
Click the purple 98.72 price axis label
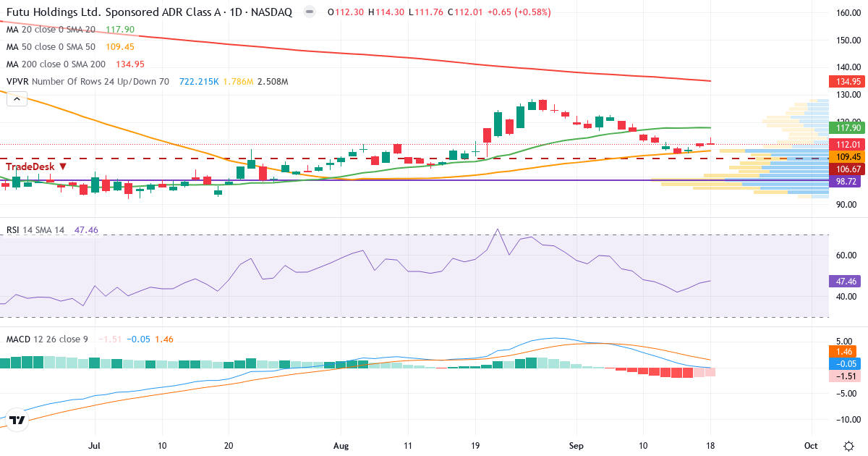pos(848,180)
